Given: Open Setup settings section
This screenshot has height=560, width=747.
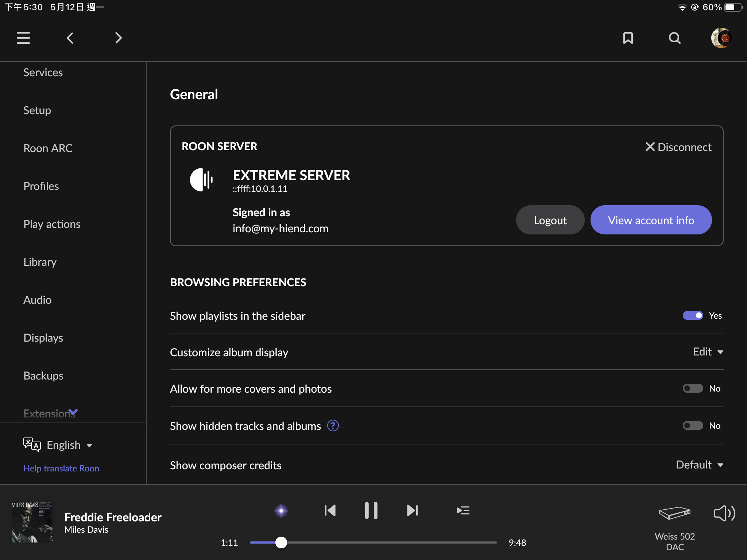Looking at the screenshot, I should coord(37,110).
